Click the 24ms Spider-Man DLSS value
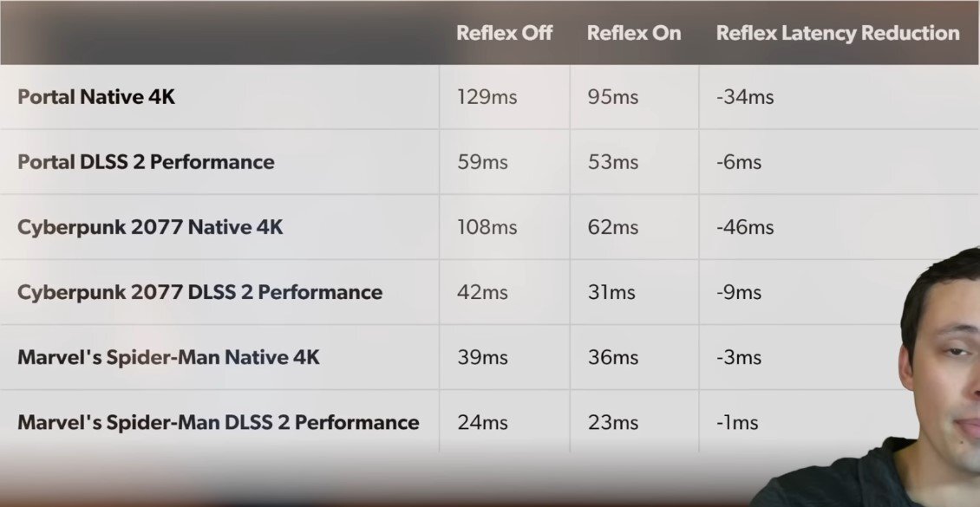980x507 pixels. (x=482, y=423)
